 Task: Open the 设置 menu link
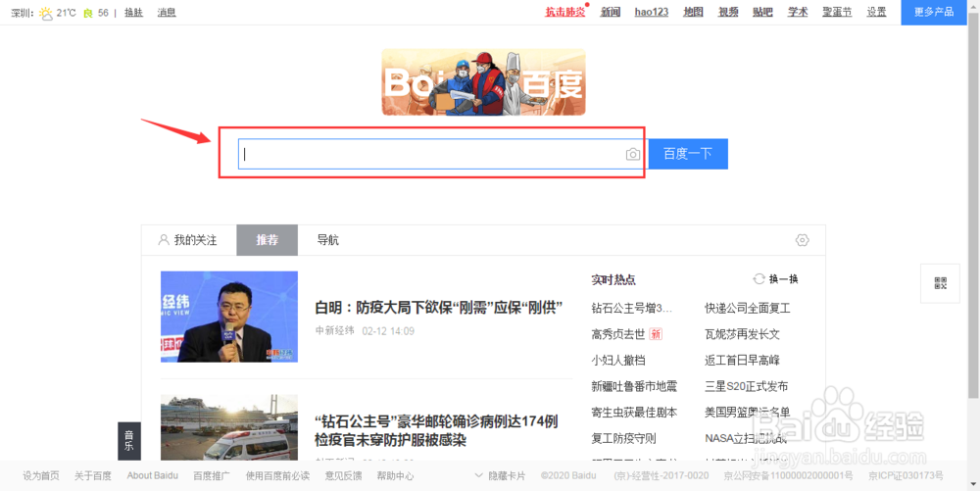click(876, 12)
